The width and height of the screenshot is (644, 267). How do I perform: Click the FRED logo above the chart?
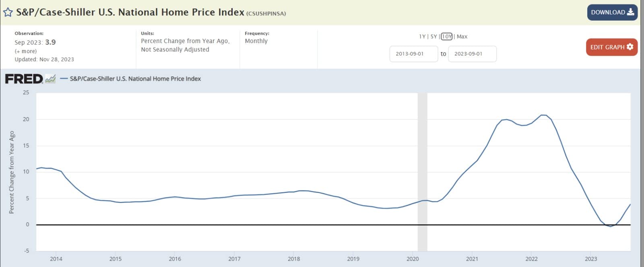[x=24, y=79]
